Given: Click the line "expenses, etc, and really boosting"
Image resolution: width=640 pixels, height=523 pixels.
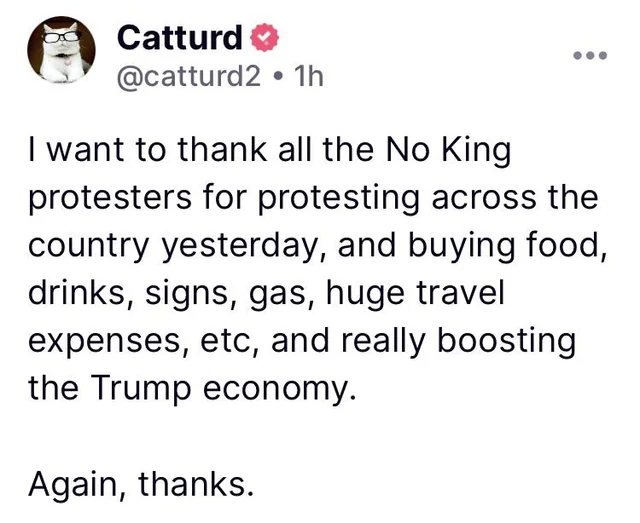Looking at the screenshot, I should [x=302, y=340].
